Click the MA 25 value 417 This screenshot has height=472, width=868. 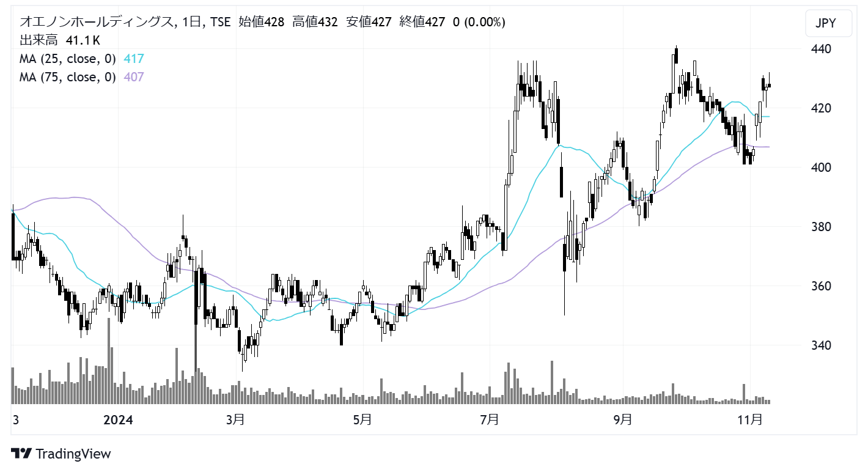pos(134,59)
